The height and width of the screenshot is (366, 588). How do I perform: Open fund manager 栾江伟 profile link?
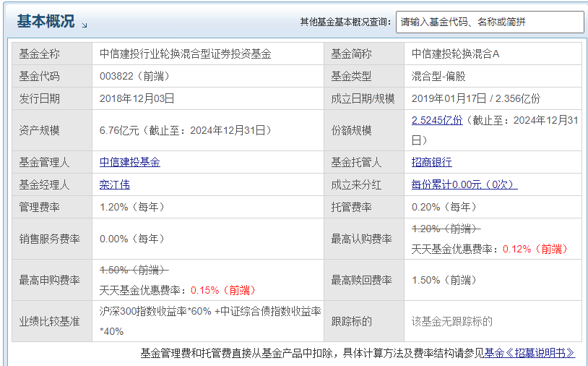[114, 184]
